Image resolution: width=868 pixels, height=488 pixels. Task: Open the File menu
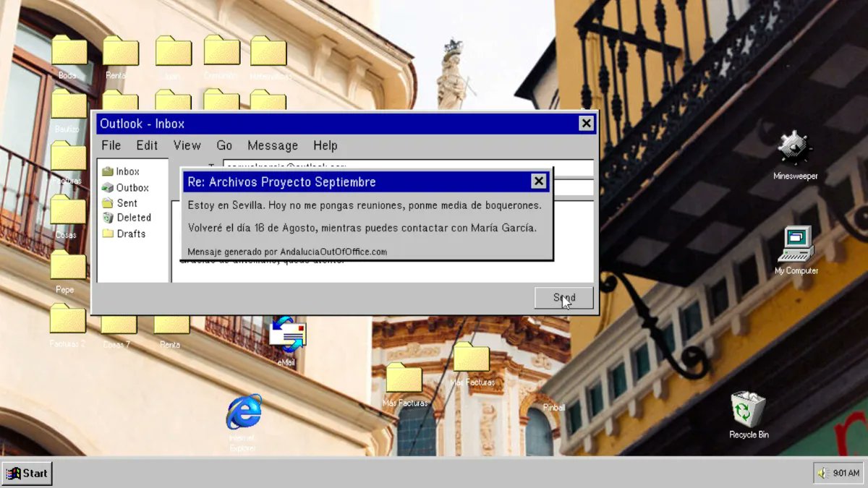pos(111,145)
